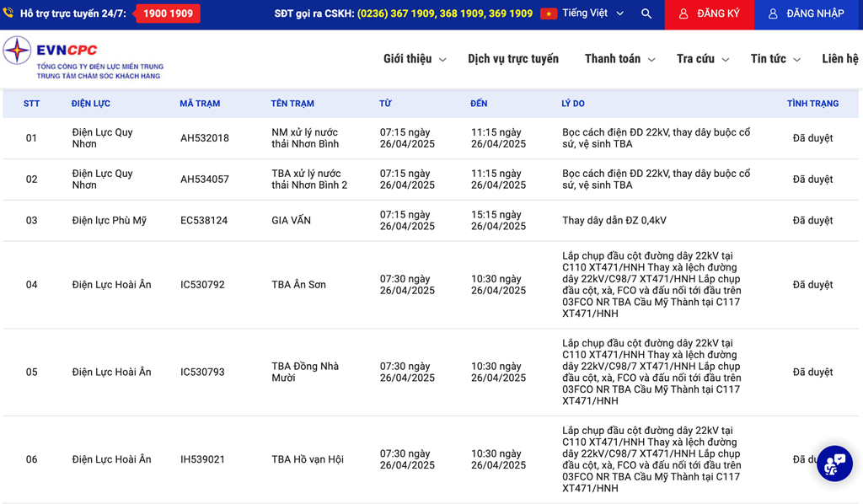This screenshot has height=504, width=863.
Task: Click Đã duyệt status in row 04
Action: 813,285
